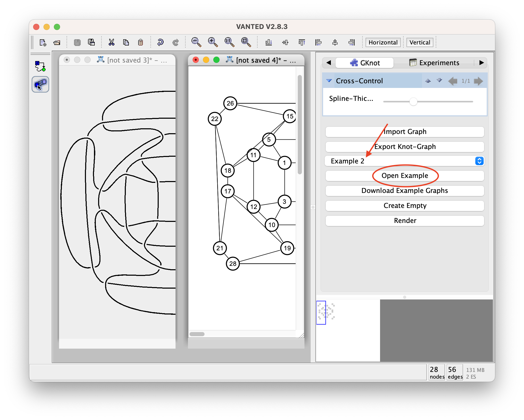Switch to the Experiments tab

434,63
